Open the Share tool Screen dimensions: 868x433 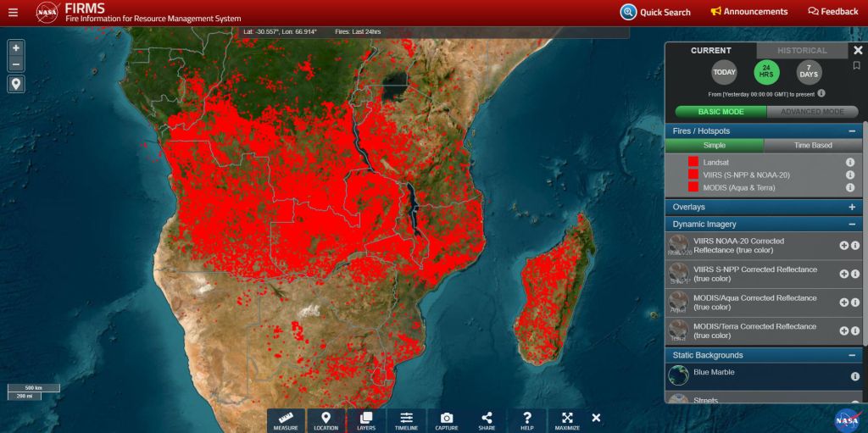pos(487,420)
